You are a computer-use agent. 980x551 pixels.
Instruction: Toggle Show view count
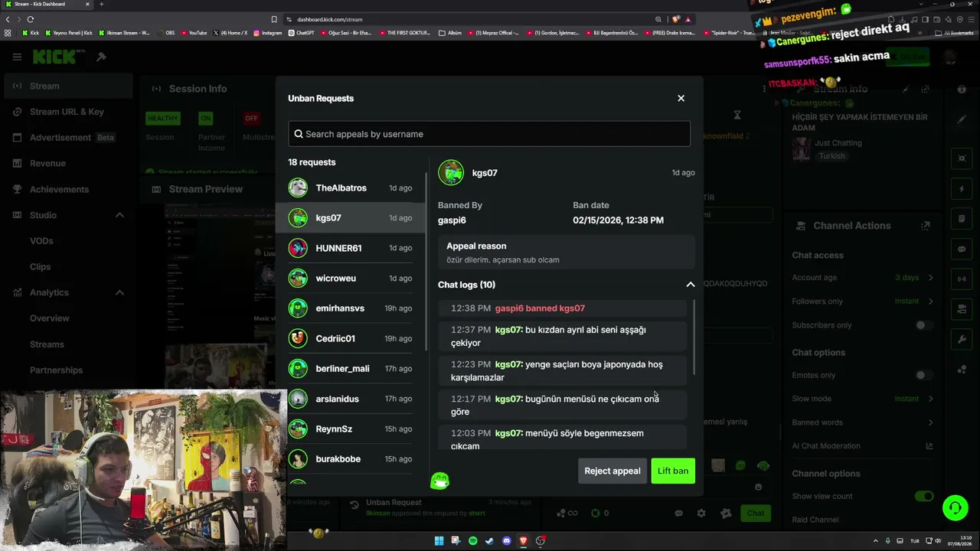[924, 496]
